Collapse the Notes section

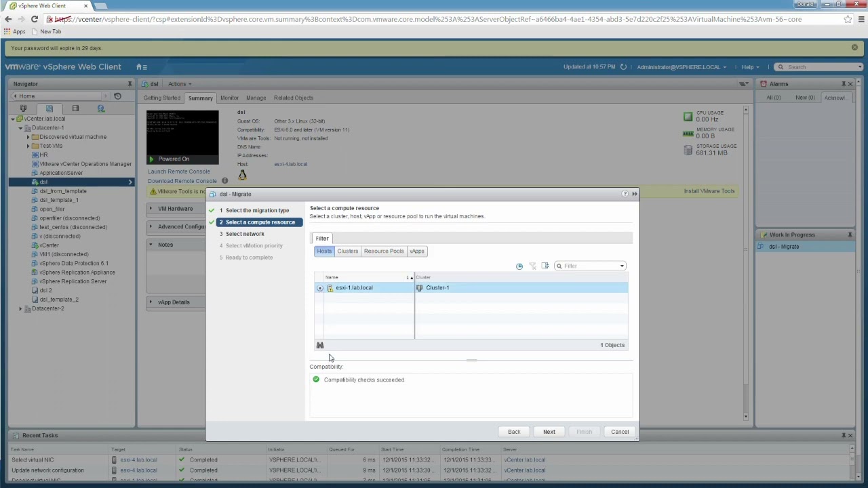151,245
